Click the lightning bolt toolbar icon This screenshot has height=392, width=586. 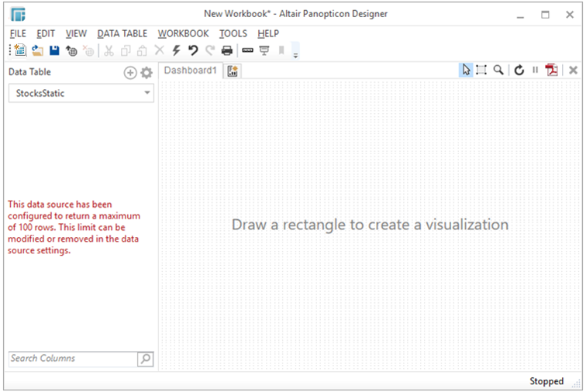176,50
